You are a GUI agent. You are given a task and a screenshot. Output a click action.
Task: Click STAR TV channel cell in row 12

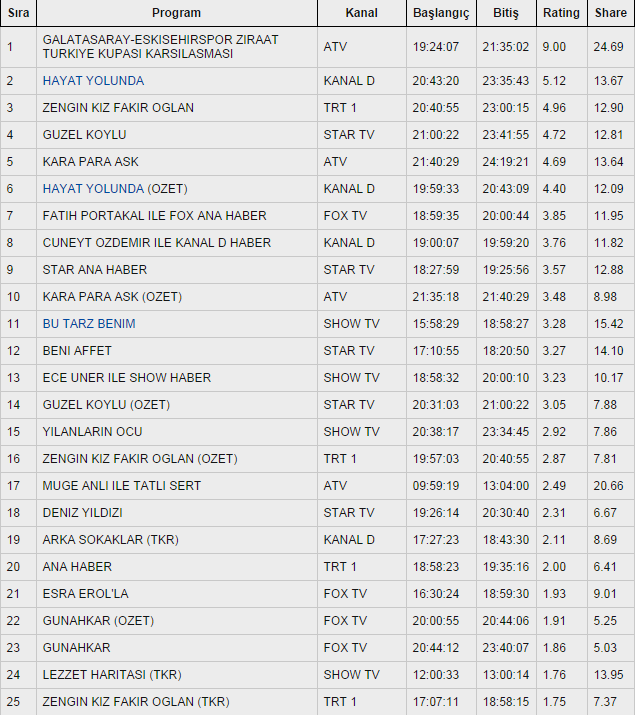(x=362, y=351)
